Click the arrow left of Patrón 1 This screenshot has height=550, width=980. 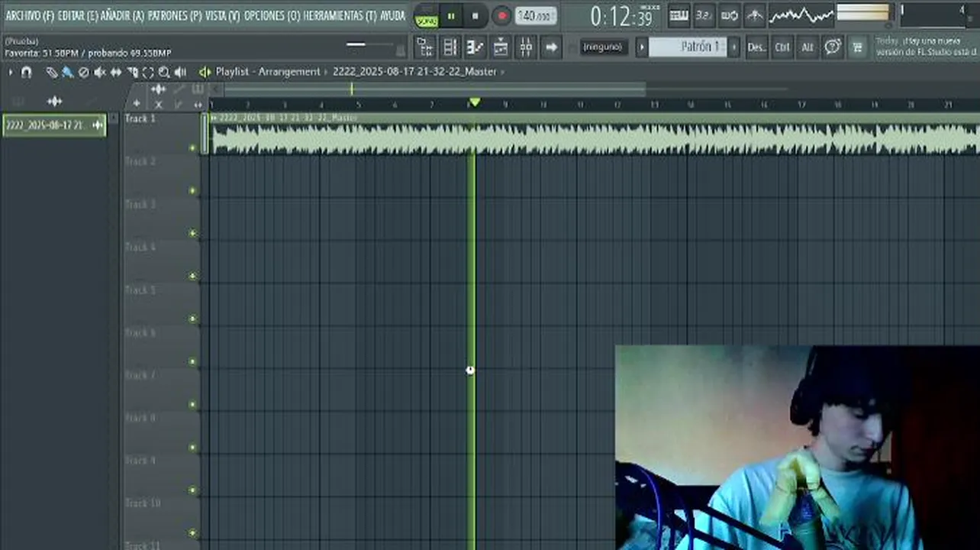coord(642,47)
